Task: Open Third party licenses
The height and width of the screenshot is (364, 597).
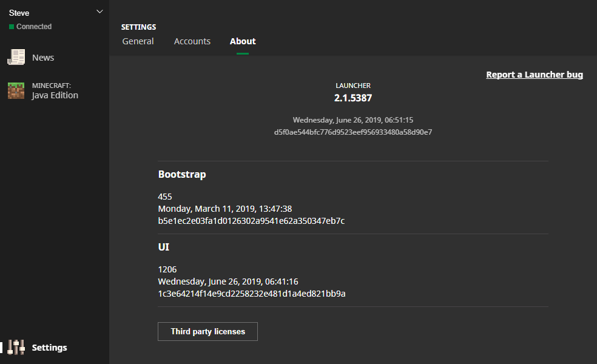Action: 207,331
